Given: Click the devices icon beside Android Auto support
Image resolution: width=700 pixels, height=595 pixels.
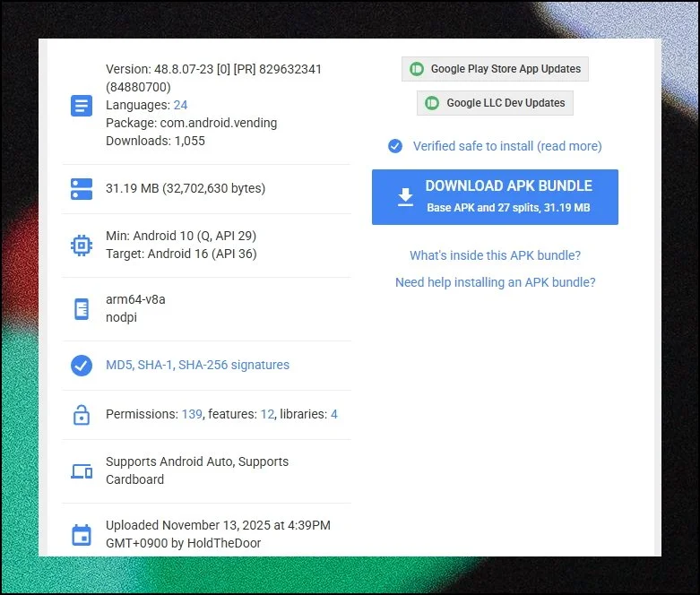Looking at the screenshot, I should 82,471.
